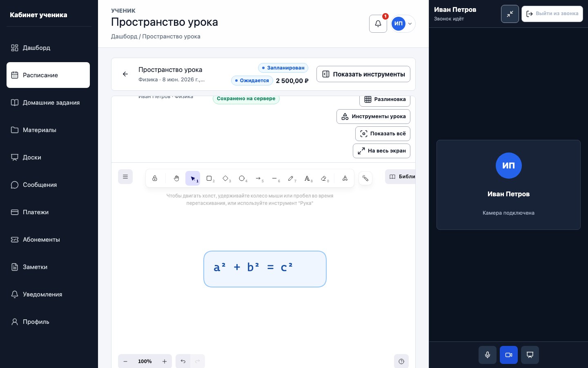Select the Eraser tool
This screenshot has height=368, width=588.
[323, 178]
